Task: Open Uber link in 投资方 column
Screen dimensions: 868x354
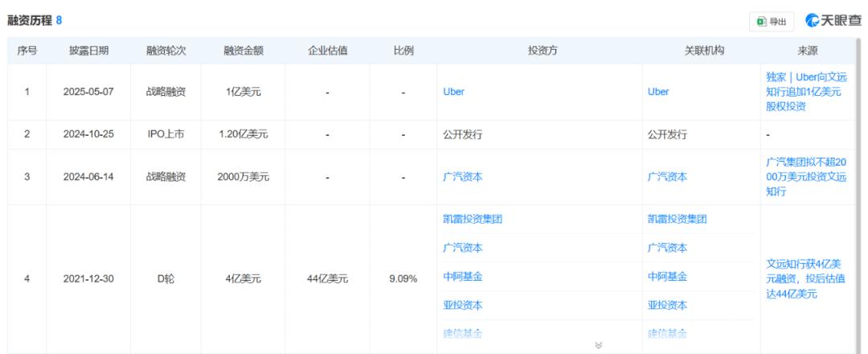Action: point(453,92)
